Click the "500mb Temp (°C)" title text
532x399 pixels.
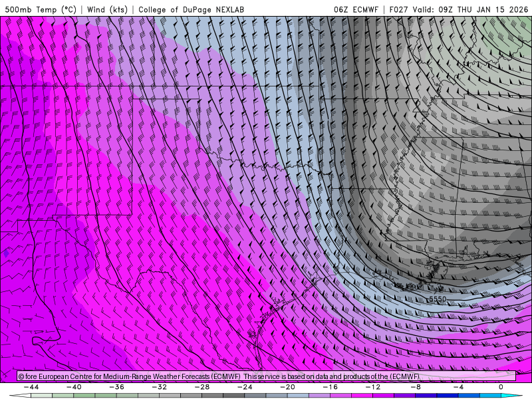tap(41, 9)
